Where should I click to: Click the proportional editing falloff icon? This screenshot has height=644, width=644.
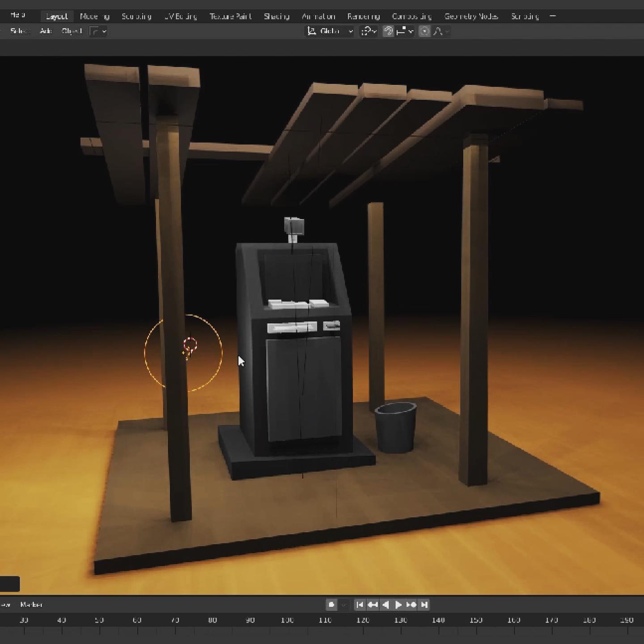[437, 31]
